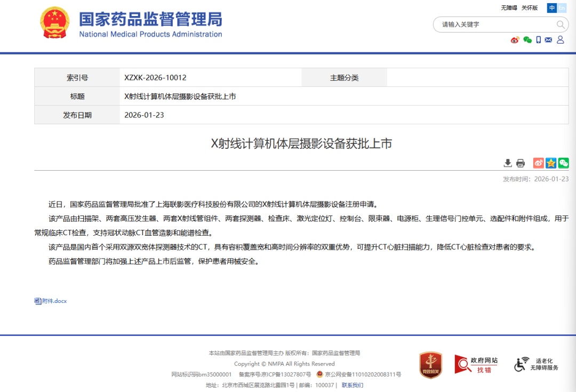Download the article using download icon
Image resolution: width=576 pixels, height=392 pixels.
(508, 163)
